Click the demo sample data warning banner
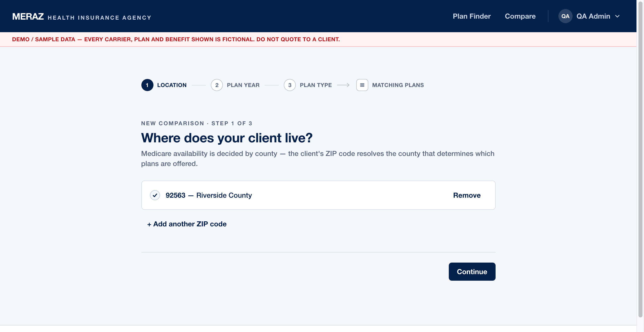This screenshot has width=644, height=332. 318,39
